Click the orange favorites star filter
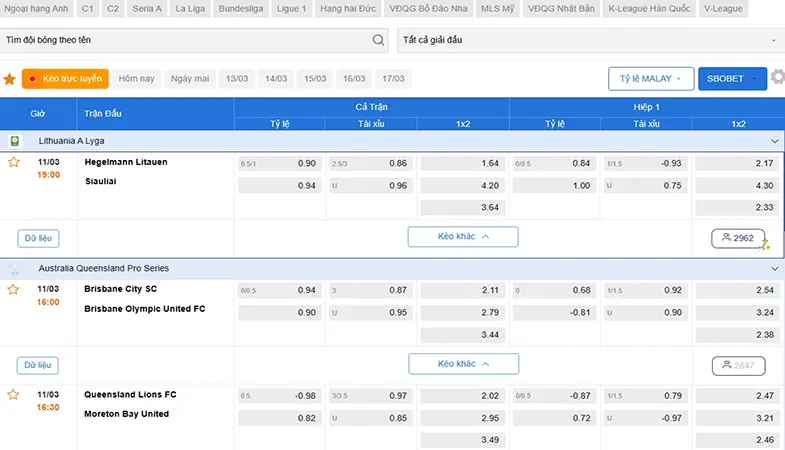 (x=10, y=79)
